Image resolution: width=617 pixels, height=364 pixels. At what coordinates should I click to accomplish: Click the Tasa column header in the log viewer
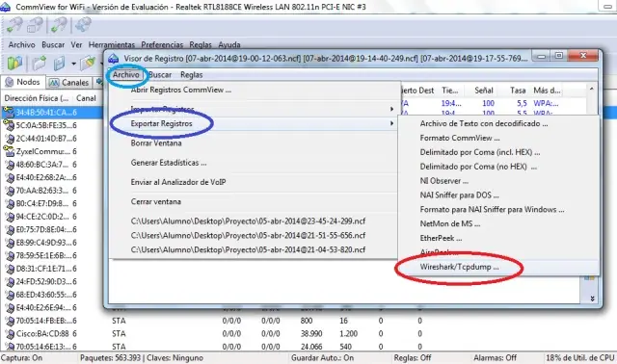(518, 91)
